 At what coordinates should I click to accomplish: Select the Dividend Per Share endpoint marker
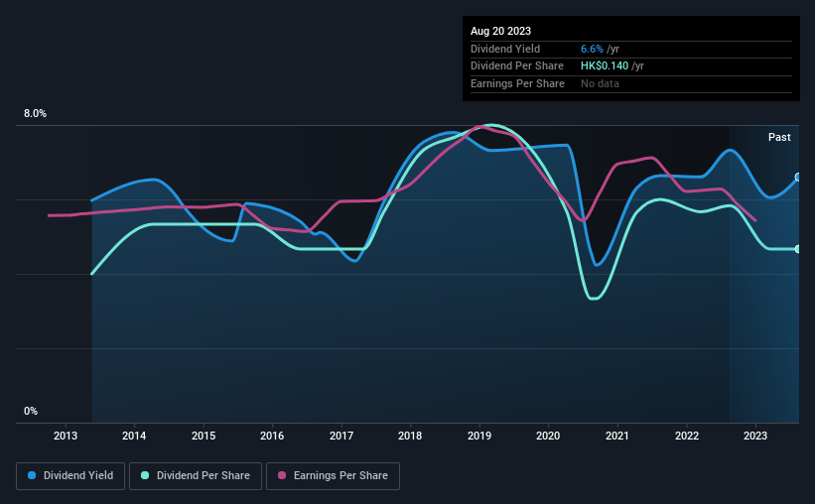[798, 249]
